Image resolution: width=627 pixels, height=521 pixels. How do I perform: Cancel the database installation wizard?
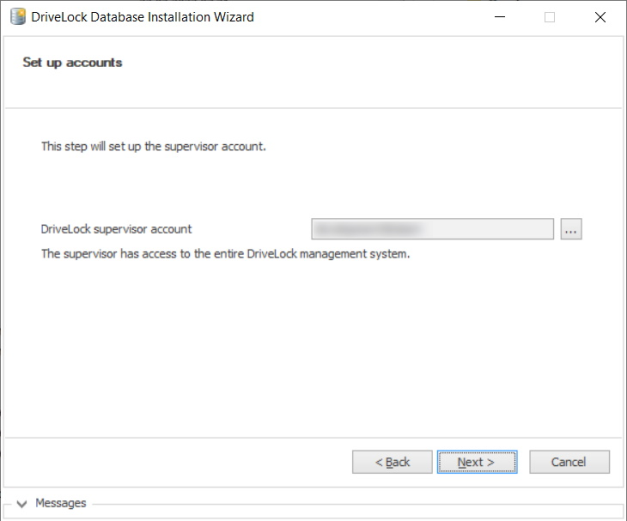(568, 462)
